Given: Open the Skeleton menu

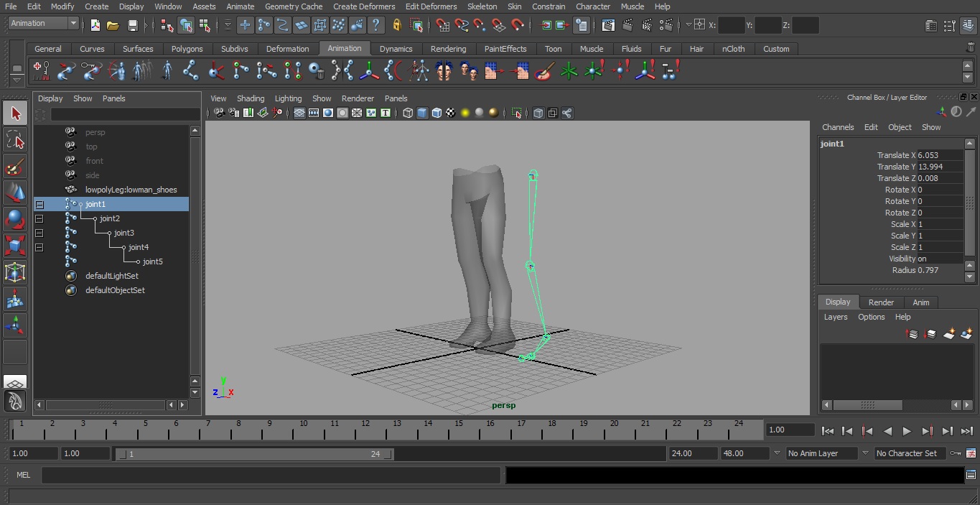Looking at the screenshot, I should 482,6.
